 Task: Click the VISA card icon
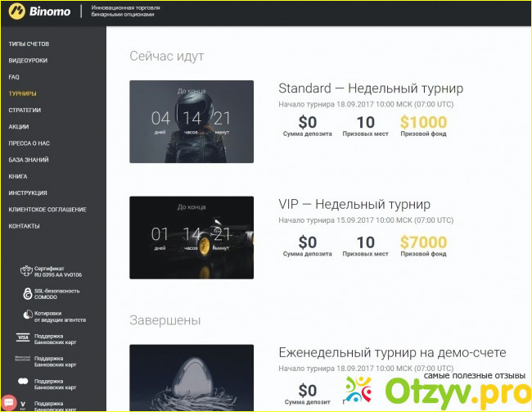click(23, 337)
